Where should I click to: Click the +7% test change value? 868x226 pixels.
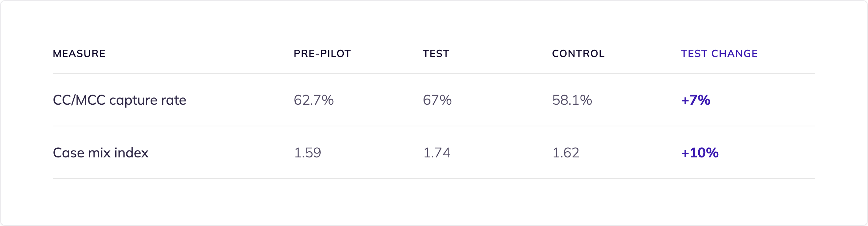click(x=696, y=100)
